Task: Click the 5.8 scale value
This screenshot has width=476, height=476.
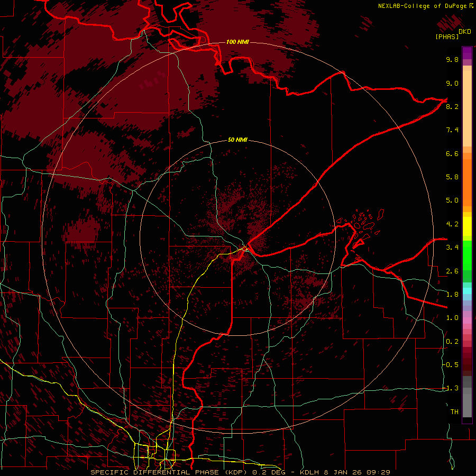Action: click(452, 177)
